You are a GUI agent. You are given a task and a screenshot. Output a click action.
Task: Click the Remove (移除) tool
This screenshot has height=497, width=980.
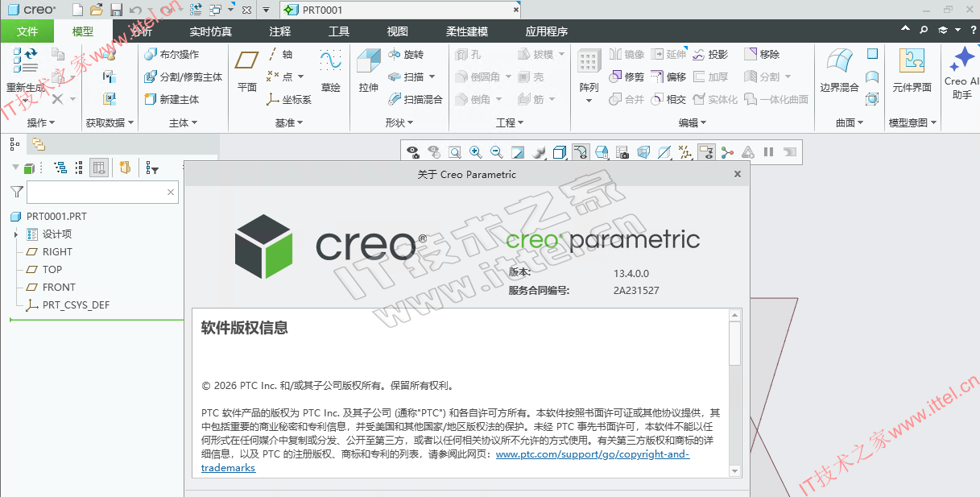[762, 54]
